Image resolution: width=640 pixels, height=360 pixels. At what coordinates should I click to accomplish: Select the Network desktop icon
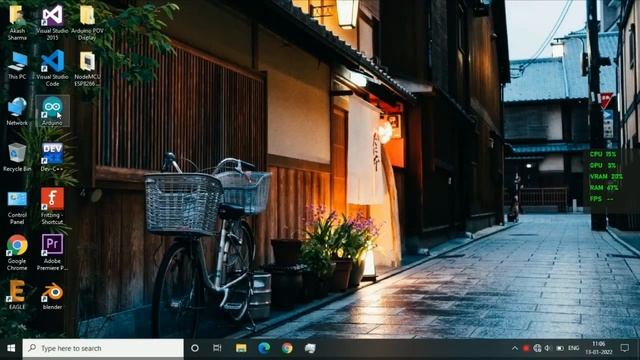(x=17, y=111)
